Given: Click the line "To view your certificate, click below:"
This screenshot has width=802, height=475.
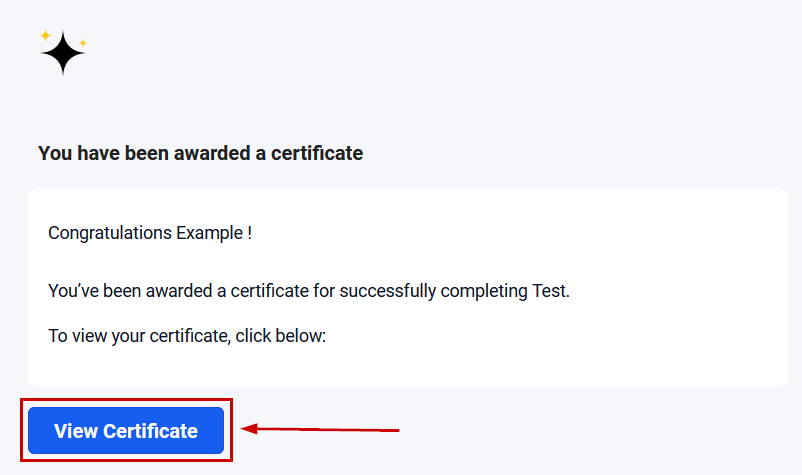Looking at the screenshot, I should (187, 336).
